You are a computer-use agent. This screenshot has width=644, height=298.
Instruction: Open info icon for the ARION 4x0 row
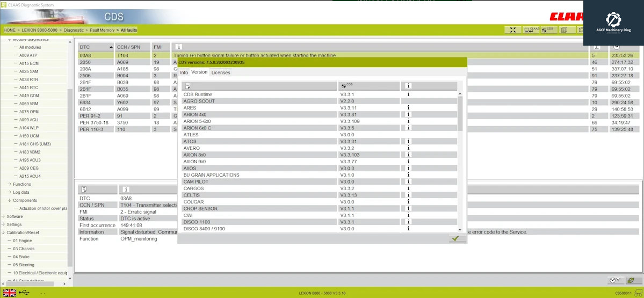click(408, 114)
